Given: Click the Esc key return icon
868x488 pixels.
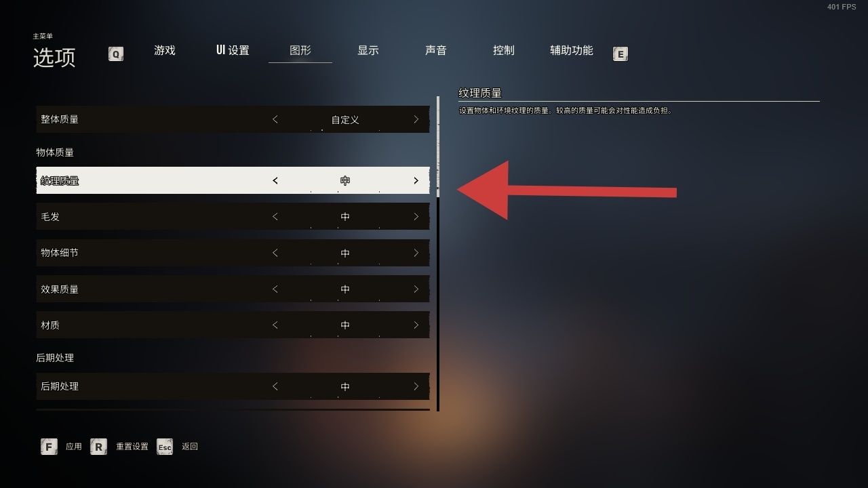Looking at the screenshot, I should coord(165,447).
